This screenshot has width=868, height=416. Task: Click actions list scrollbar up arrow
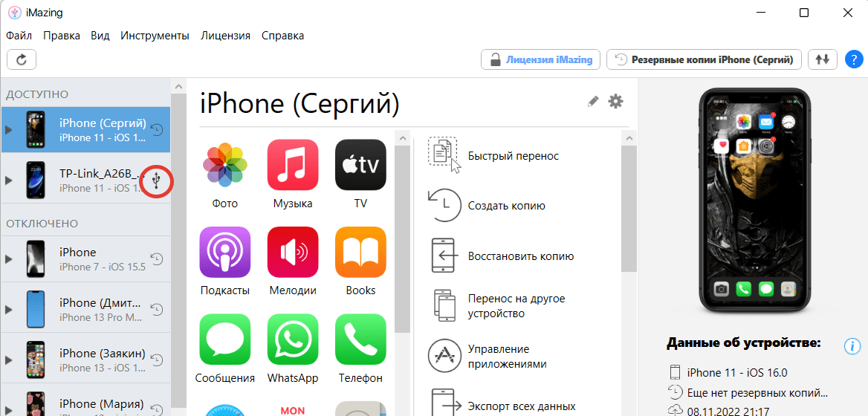pos(628,137)
